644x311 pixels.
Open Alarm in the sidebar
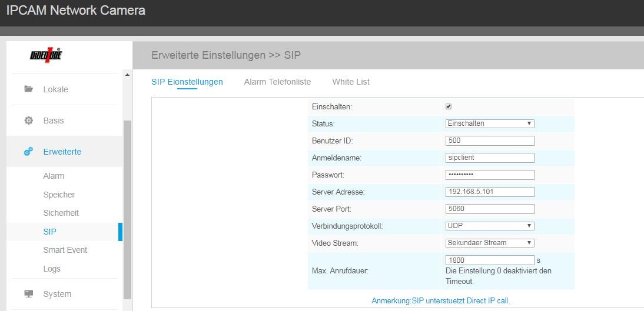coord(54,176)
